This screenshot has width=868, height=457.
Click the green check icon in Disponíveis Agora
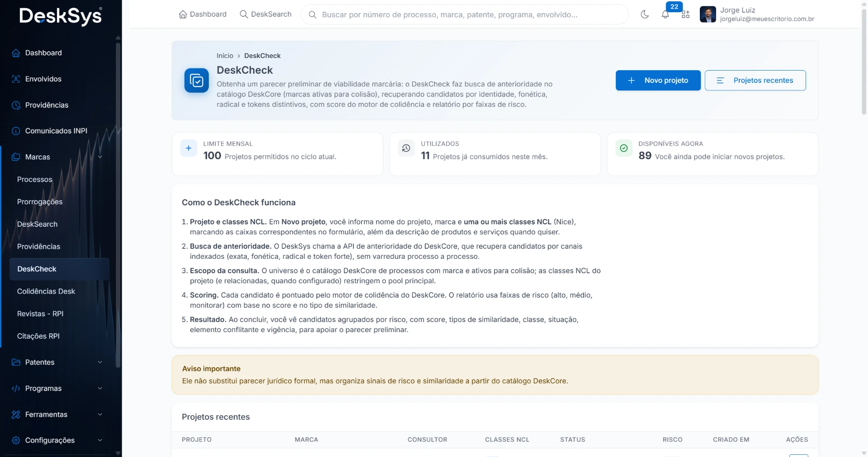tap(624, 148)
